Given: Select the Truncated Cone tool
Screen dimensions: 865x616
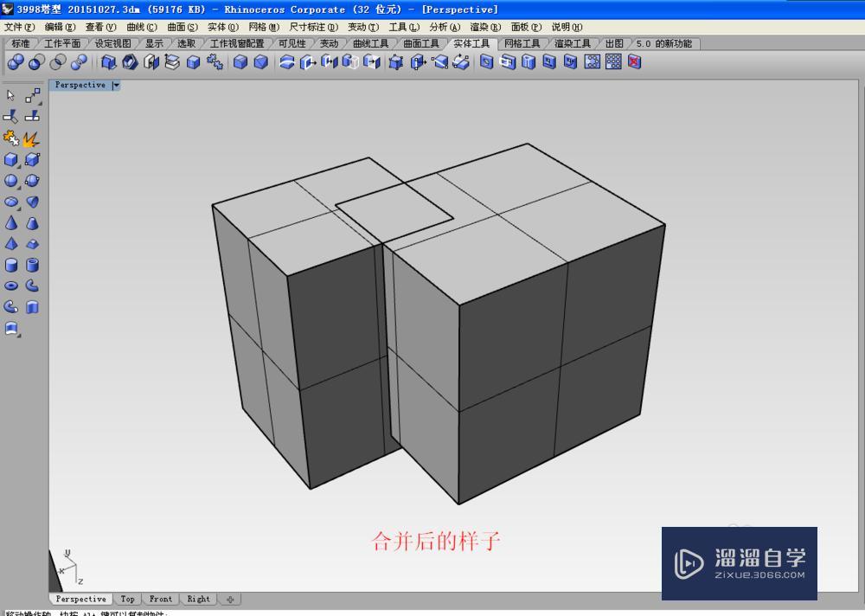Looking at the screenshot, I should click(33, 223).
